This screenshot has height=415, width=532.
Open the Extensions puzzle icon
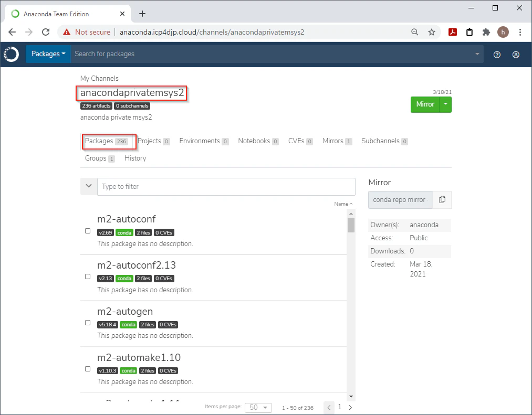[x=486, y=32]
